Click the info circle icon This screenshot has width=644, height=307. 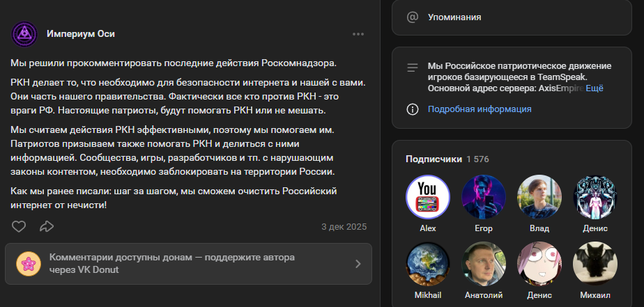[x=413, y=109]
